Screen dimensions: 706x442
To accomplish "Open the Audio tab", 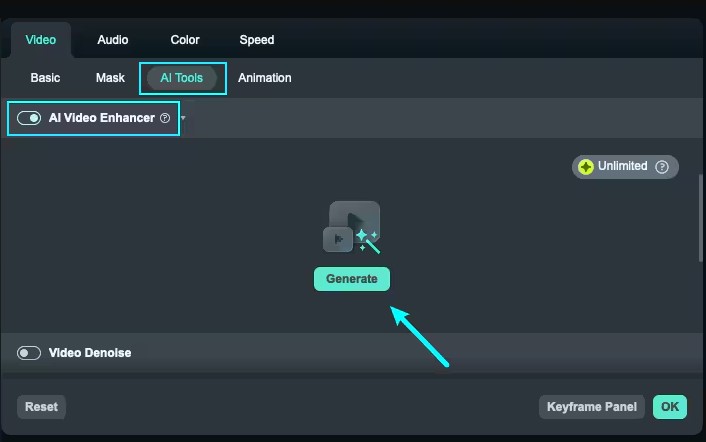I will click(x=113, y=40).
